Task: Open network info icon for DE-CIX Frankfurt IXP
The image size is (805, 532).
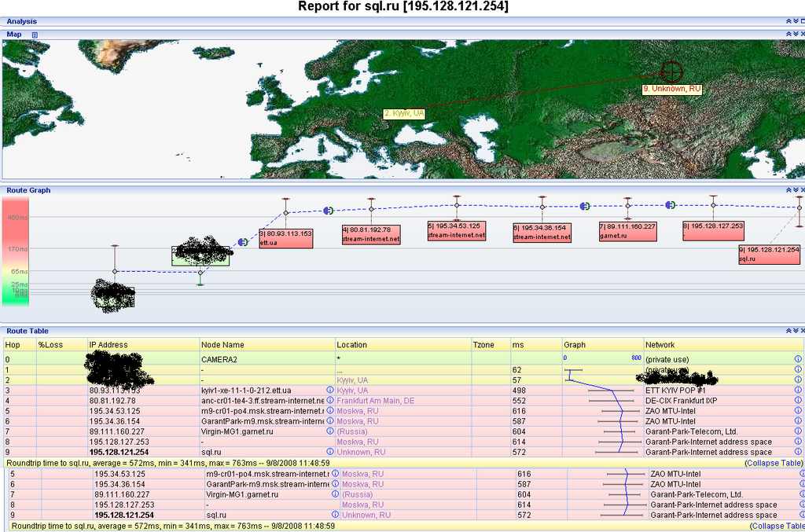Action: (x=798, y=401)
